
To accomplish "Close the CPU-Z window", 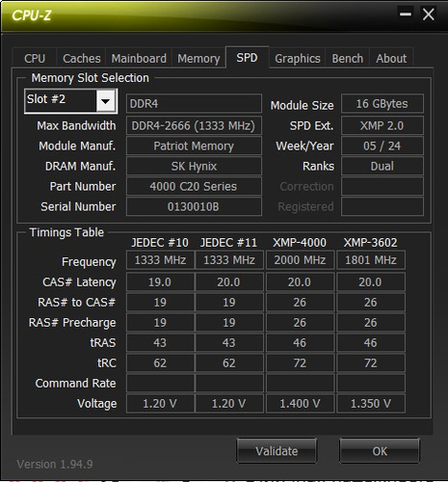I will pos(429,14).
